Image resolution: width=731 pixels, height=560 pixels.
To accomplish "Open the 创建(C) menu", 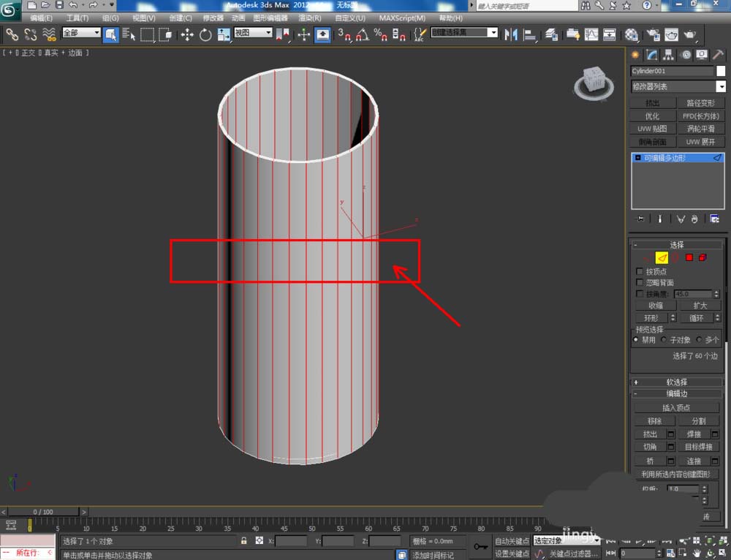I will (x=180, y=18).
